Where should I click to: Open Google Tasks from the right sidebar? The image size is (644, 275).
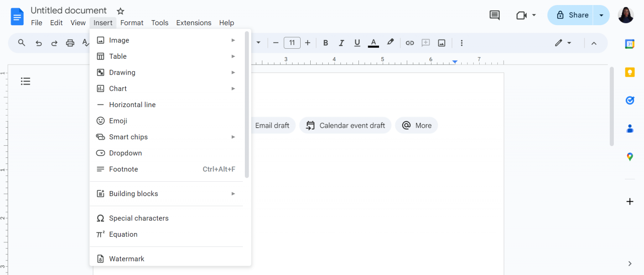pyautogui.click(x=630, y=100)
